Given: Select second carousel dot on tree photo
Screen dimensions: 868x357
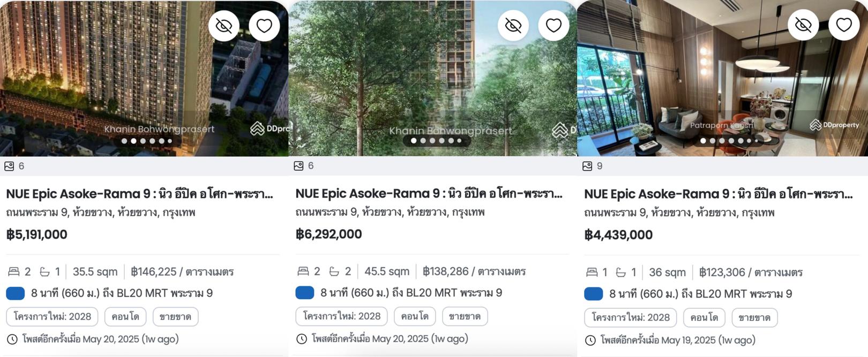Looking at the screenshot, I should tap(423, 141).
